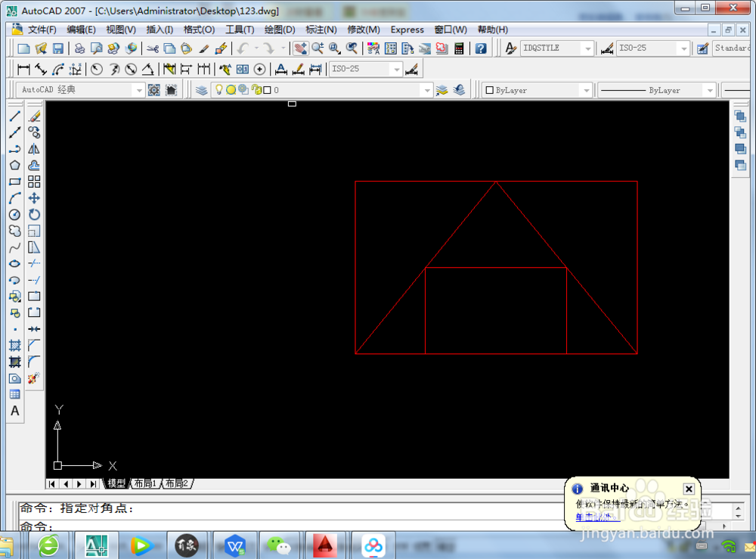Go to the last layout tab arrow
The height and width of the screenshot is (559, 756).
(93, 483)
